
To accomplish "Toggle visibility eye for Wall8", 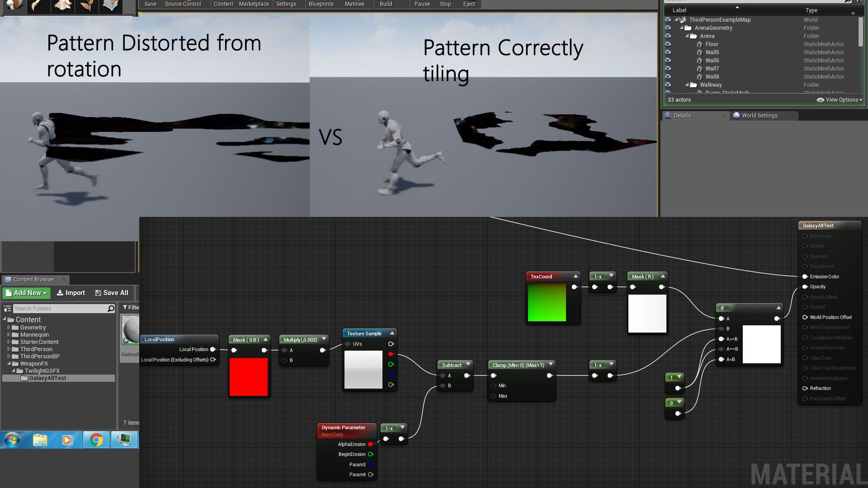I will [668, 77].
